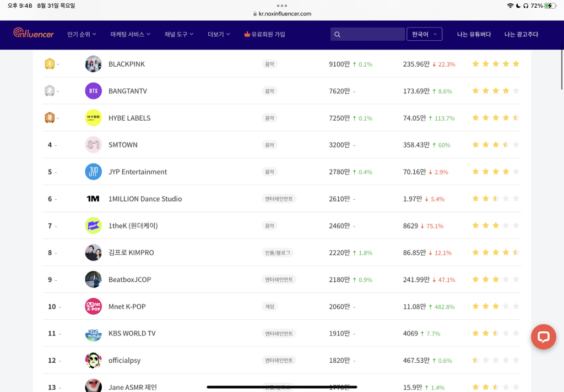The height and width of the screenshot is (392, 564).
Task: Click the kr.noxinfluencer.com address bar
Action: pyautogui.click(x=282, y=14)
